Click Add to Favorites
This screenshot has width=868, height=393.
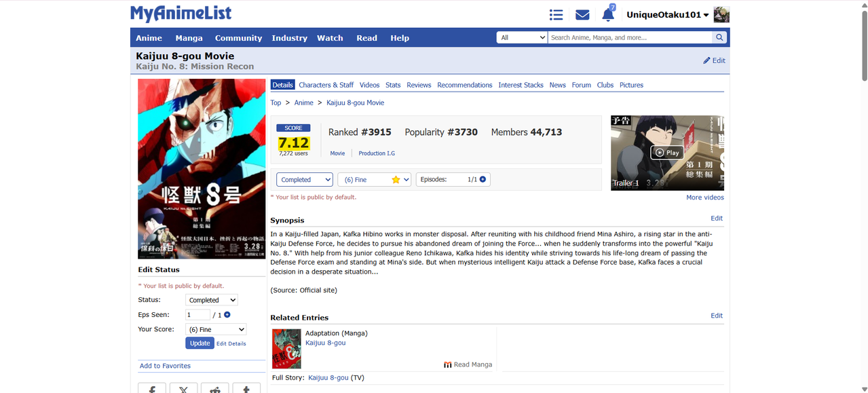point(165,366)
